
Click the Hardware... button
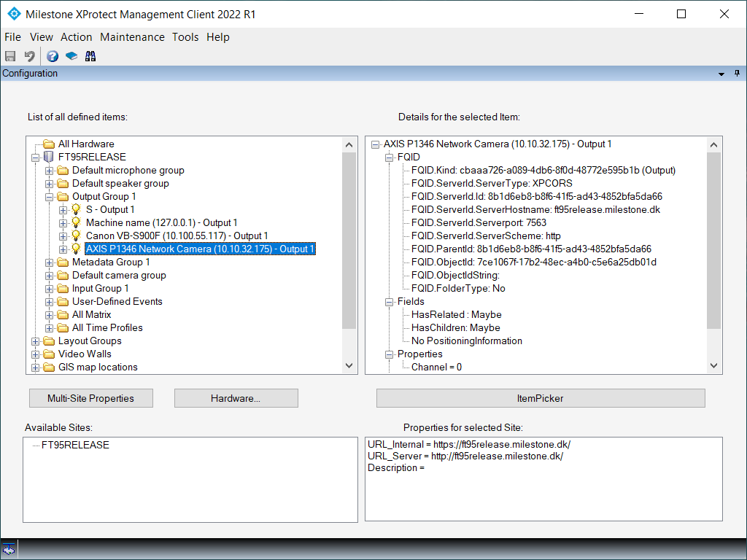[236, 398]
